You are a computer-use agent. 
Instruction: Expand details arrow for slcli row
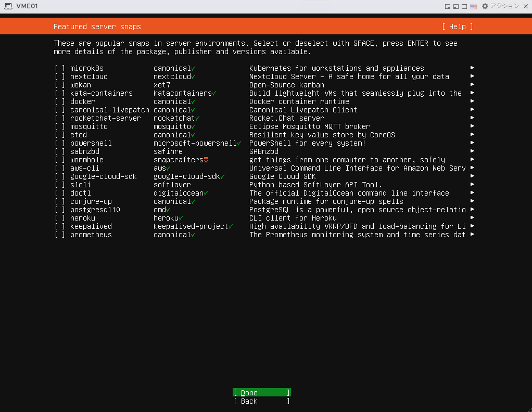coord(472,184)
